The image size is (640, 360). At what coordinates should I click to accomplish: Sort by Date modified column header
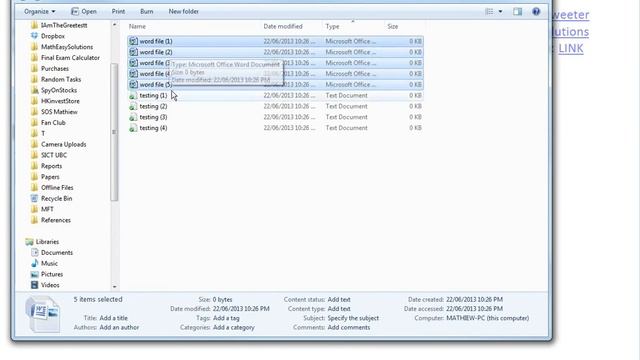(283, 26)
